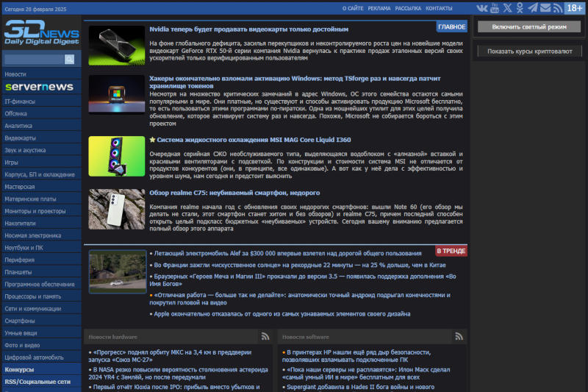Select Видеокарты category in left sidebar
The width and height of the screenshot is (588, 392).
click(21, 138)
